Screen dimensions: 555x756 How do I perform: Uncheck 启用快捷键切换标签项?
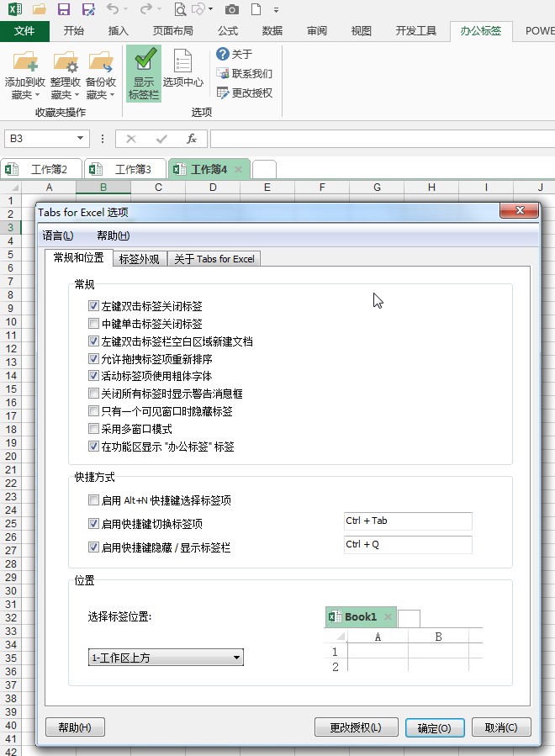(x=93, y=523)
